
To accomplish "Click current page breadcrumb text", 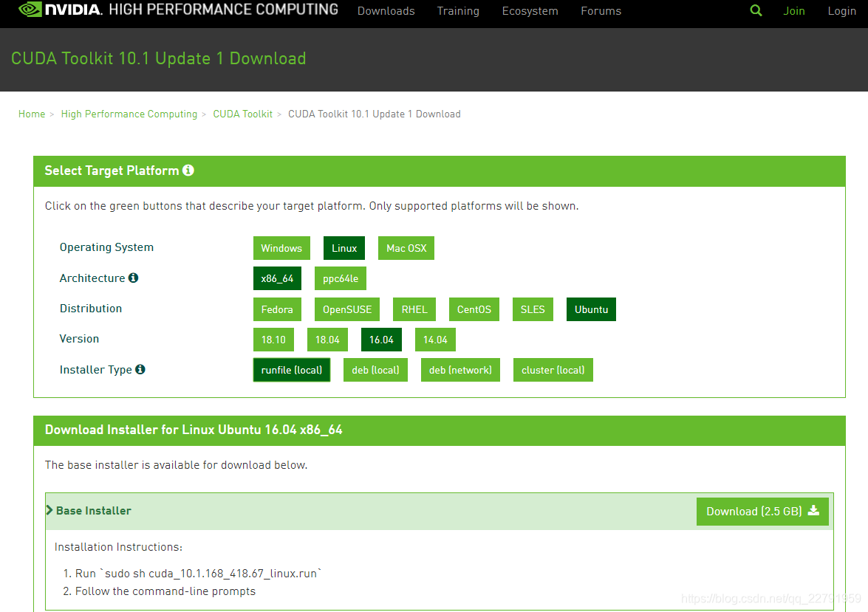I will (375, 114).
